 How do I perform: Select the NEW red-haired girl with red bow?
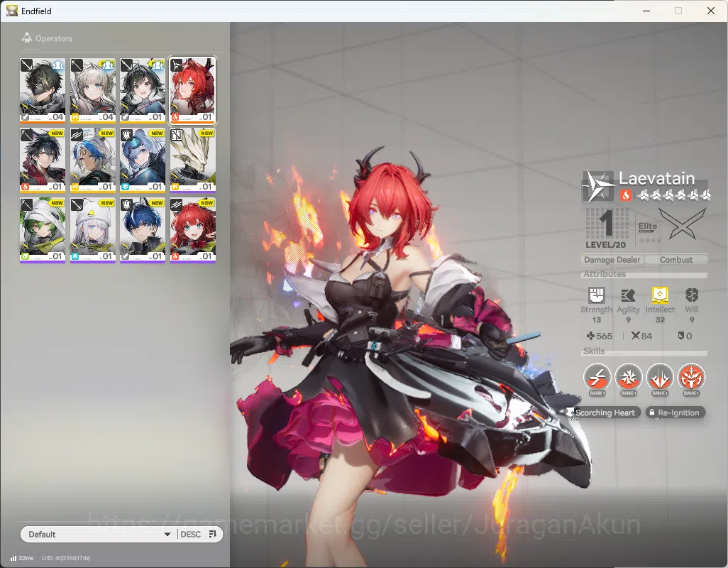point(193,230)
